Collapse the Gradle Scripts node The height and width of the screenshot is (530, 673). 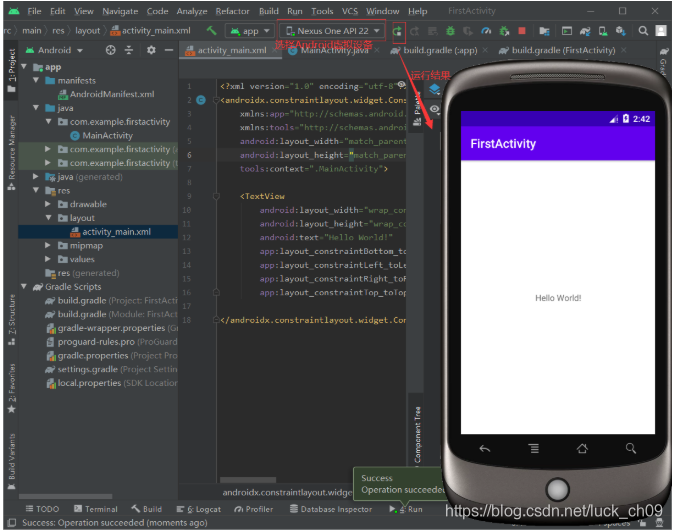(24, 287)
